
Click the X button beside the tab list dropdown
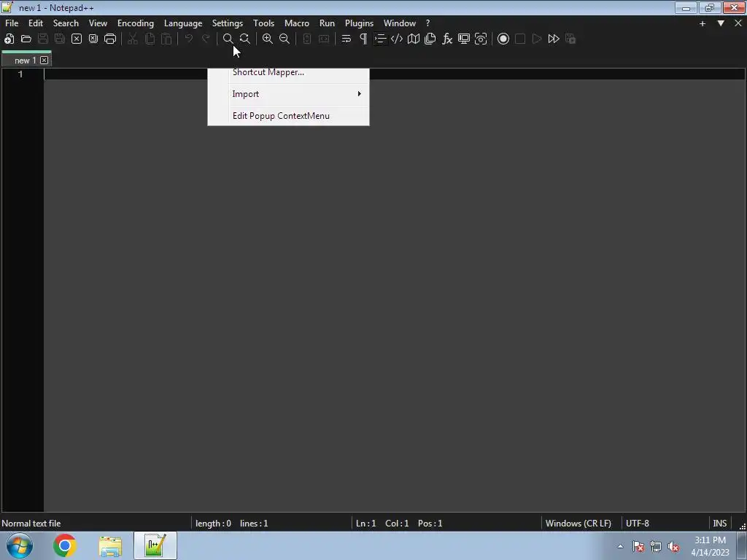pos(738,23)
